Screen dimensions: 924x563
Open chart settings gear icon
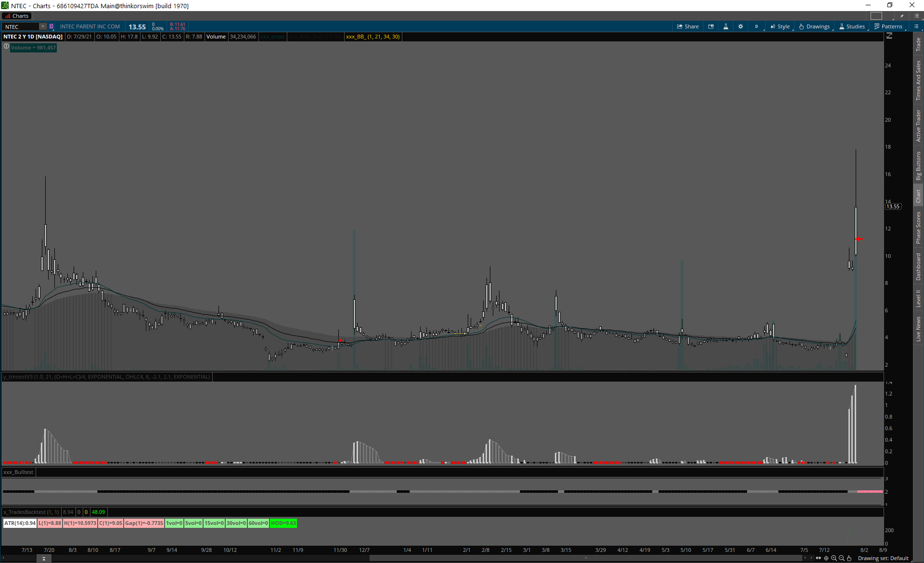tap(741, 26)
